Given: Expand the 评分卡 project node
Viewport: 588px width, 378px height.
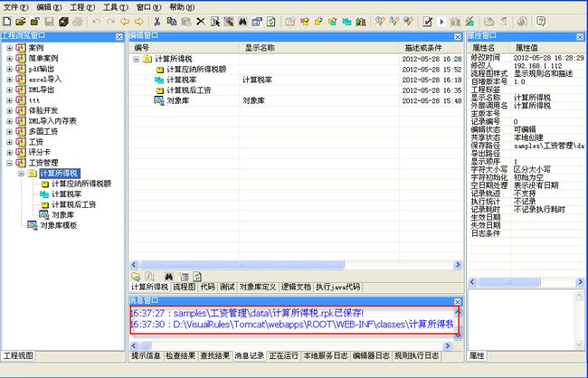Looking at the screenshot, I should [10, 152].
